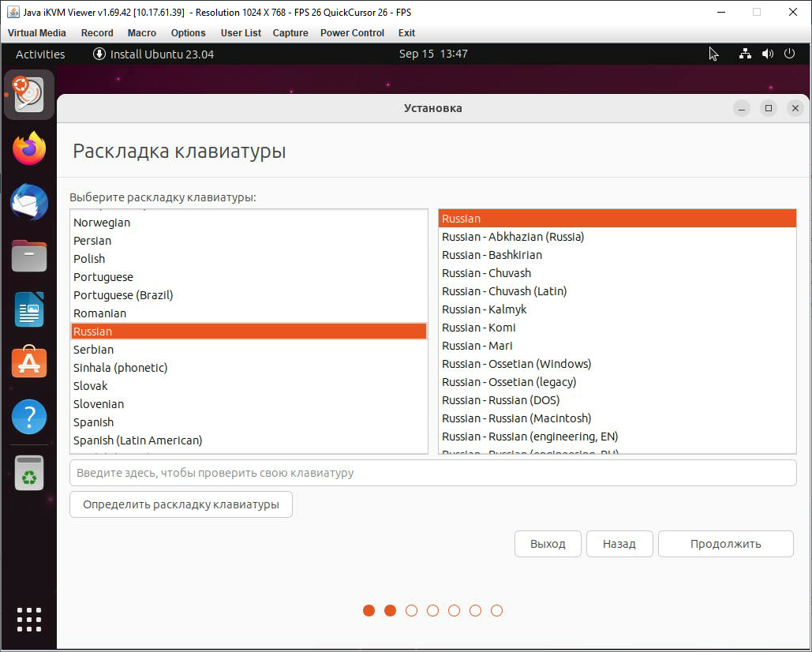
Task: Select Russian - Ossetian (legacy) variant
Action: (617, 382)
